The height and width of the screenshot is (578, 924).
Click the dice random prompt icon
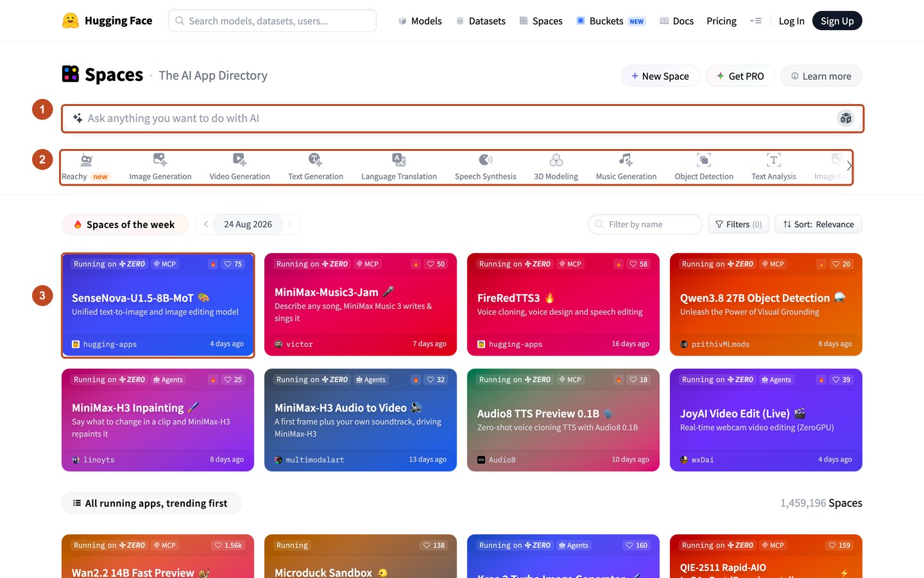(x=846, y=118)
